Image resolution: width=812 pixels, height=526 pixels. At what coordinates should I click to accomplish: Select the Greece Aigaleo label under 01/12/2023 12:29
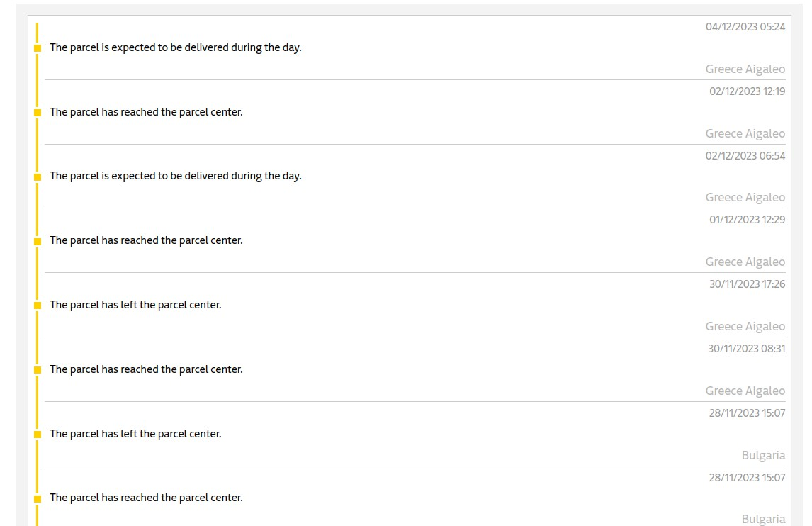tap(745, 262)
